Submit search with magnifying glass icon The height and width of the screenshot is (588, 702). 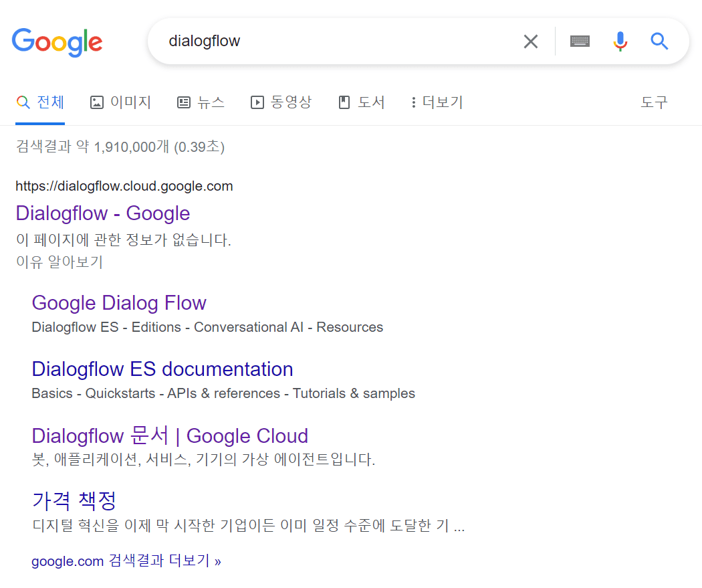[x=659, y=41]
